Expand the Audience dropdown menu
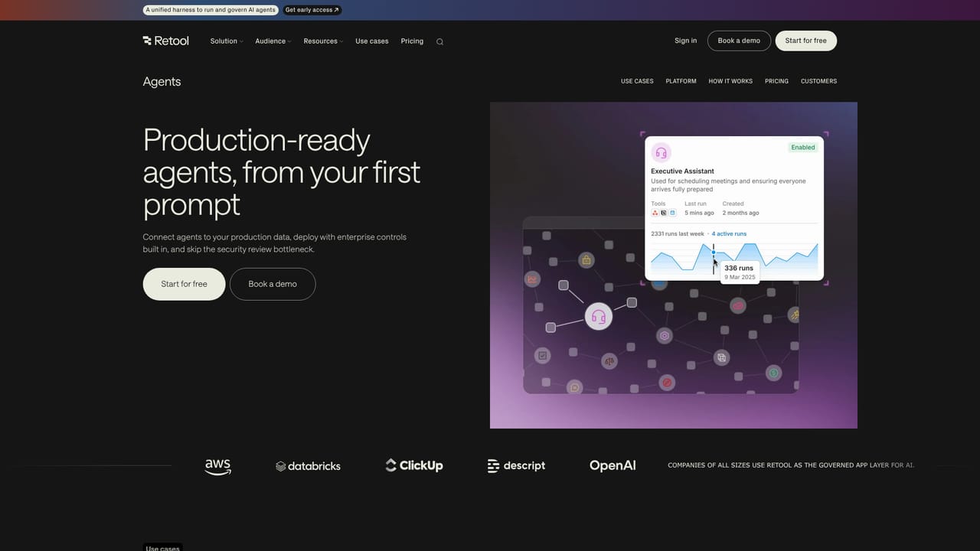 pyautogui.click(x=273, y=41)
